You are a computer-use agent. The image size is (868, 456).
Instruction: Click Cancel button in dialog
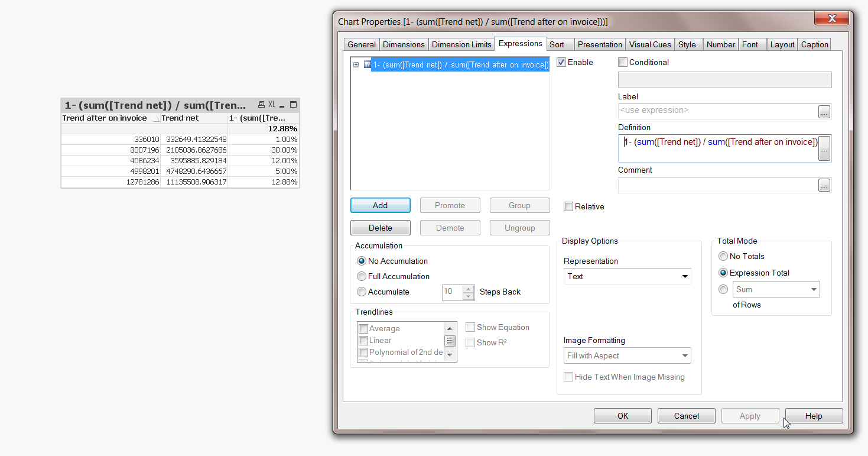coord(687,416)
